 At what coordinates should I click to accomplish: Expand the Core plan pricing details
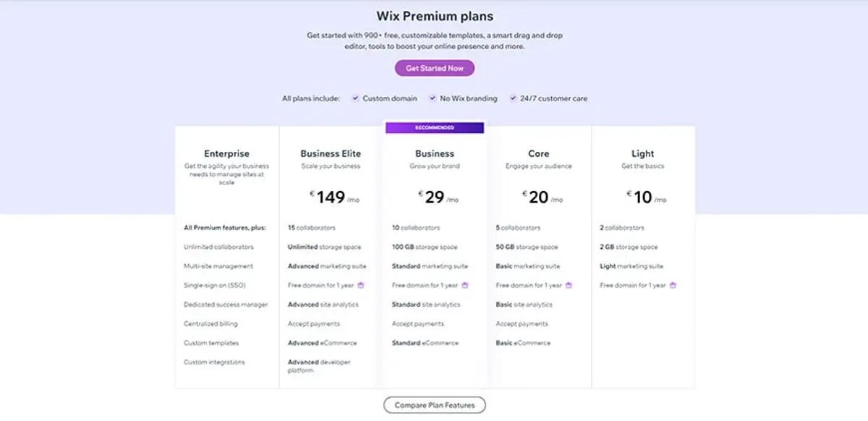pos(539,195)
